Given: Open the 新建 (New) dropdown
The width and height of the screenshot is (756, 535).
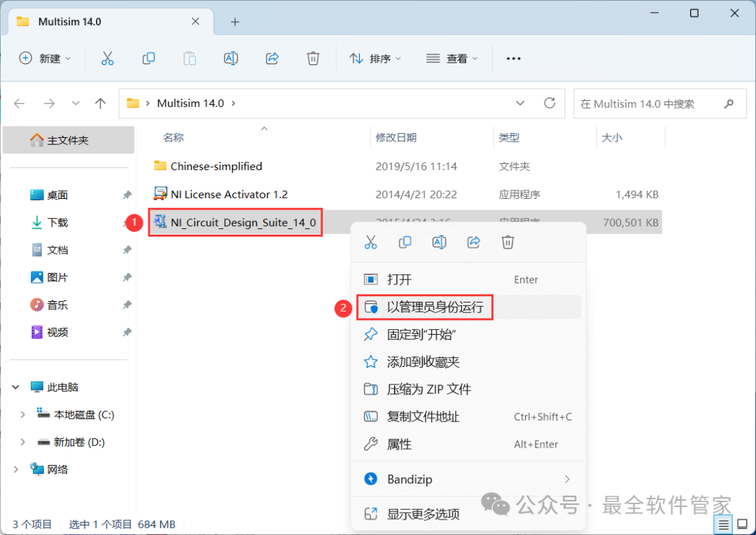Looking at the screenshot, I should (x=45, y=59).
